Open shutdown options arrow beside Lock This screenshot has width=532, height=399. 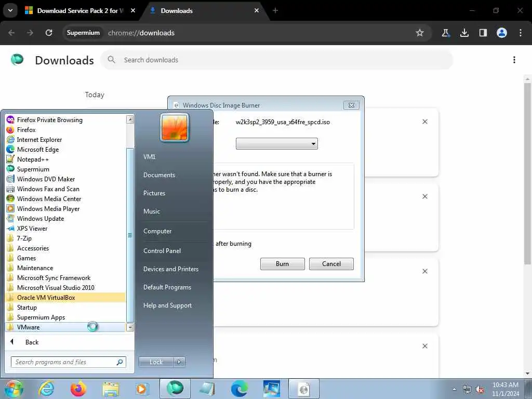(x=179, y=362)
